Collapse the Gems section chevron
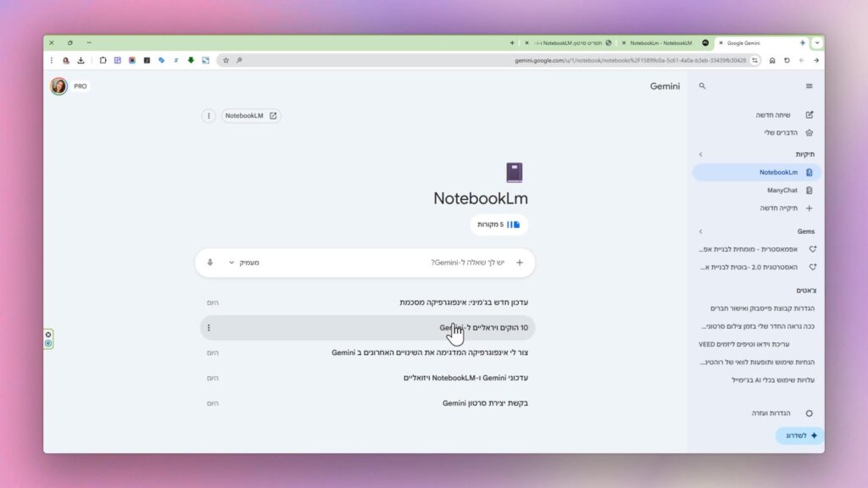 coord(700,232)
